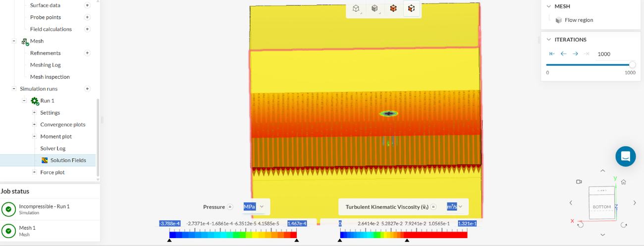Click pressure minimum value -3.788e-4
Image resolution: width=644 pixels, height=246 pixels.
click(170, 223)
